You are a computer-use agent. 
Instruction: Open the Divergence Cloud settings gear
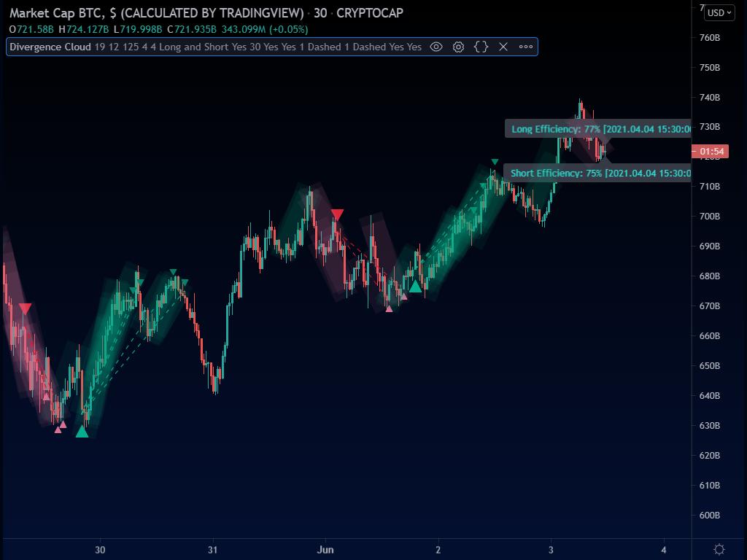(458, 47)
